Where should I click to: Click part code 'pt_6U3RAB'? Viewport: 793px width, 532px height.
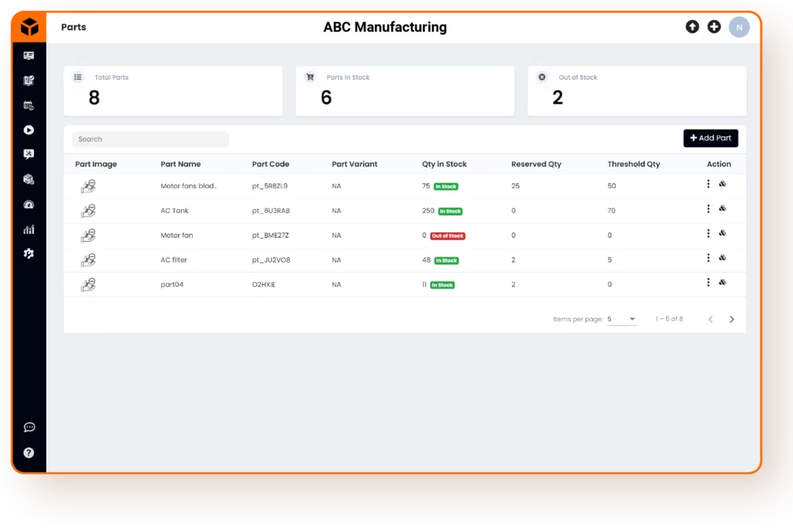point(271,211)
